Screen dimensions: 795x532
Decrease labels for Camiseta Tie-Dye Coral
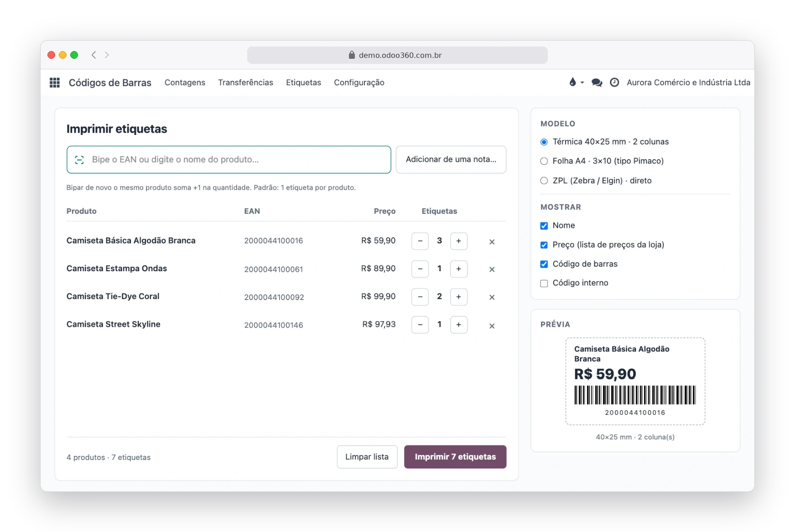[420, 297]
